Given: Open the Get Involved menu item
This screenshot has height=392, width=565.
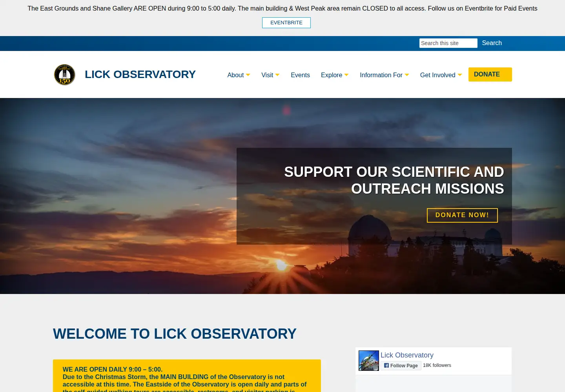Looking at the screenshot, I should [437, 75].
